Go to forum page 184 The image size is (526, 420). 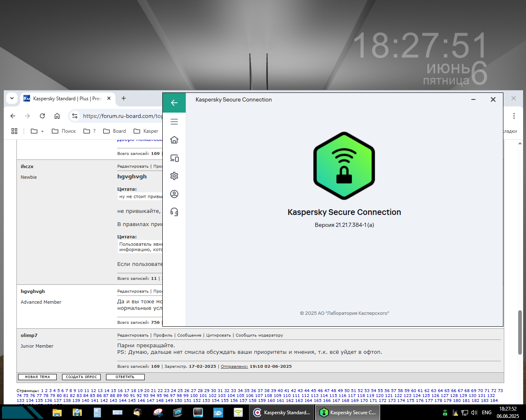494,401
